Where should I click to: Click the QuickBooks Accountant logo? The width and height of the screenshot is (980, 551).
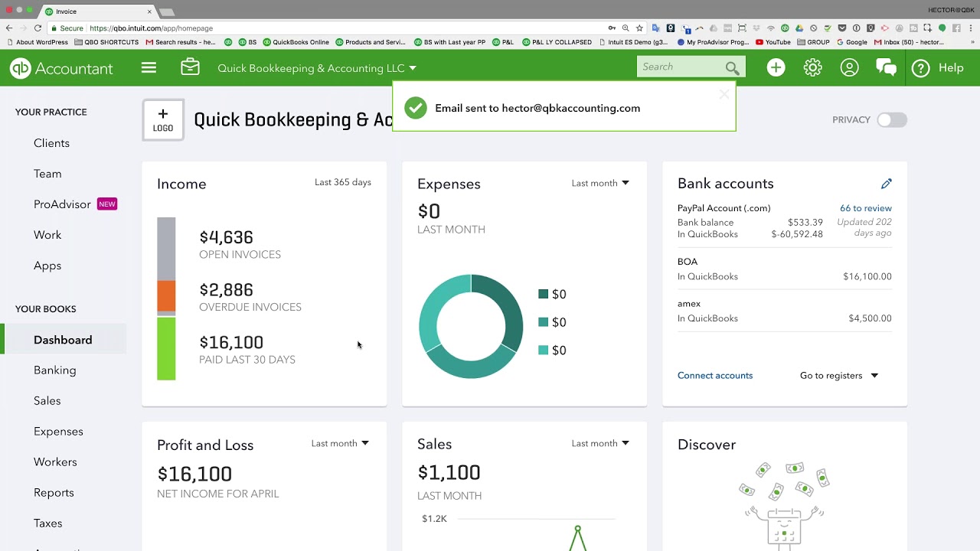click(x=61, y=68)
